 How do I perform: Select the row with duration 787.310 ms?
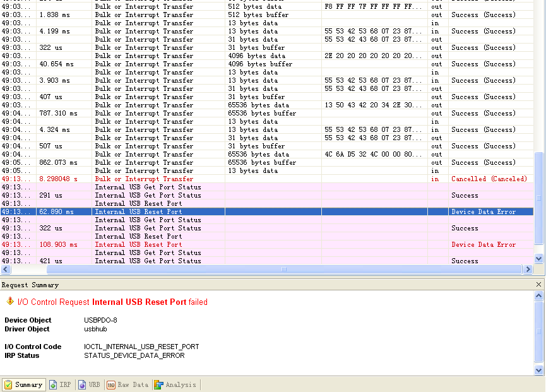click(267, 113)
